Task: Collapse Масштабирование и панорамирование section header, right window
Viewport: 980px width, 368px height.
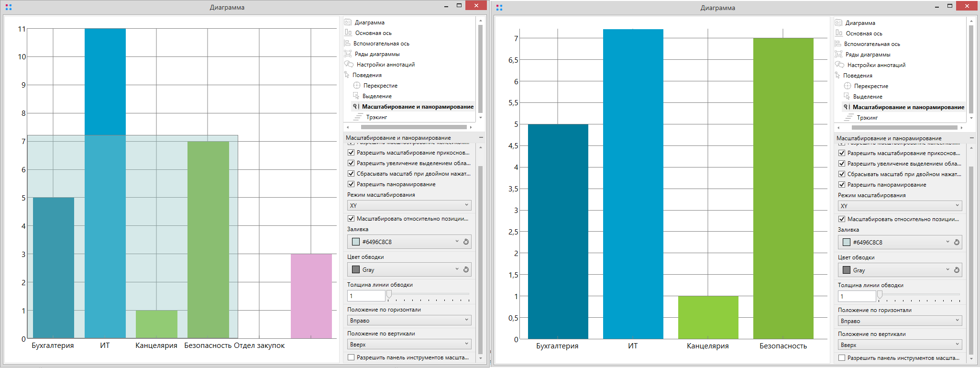Action: tap(971, 138)
